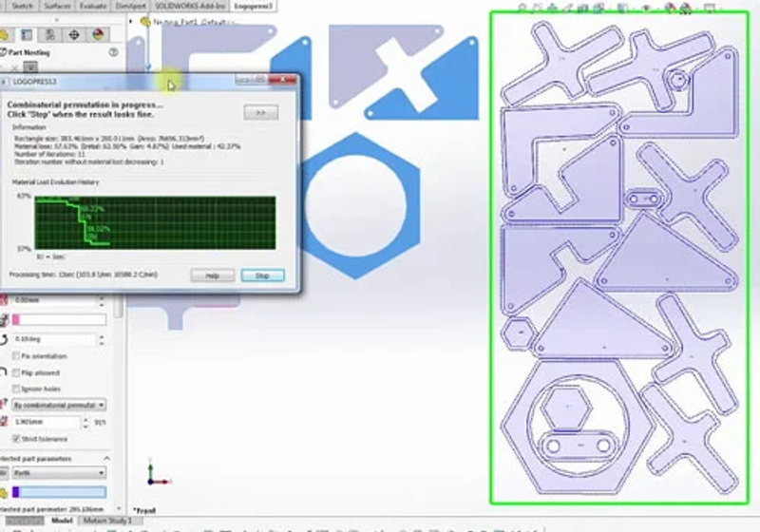Click the coordinate triad in graphics area
Viewport: 760px width, 532px height.
click(x=157, y=472)
